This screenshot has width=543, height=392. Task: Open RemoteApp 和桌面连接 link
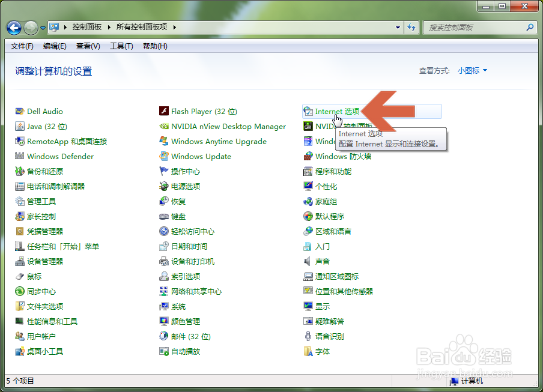[x=67, y=142]
